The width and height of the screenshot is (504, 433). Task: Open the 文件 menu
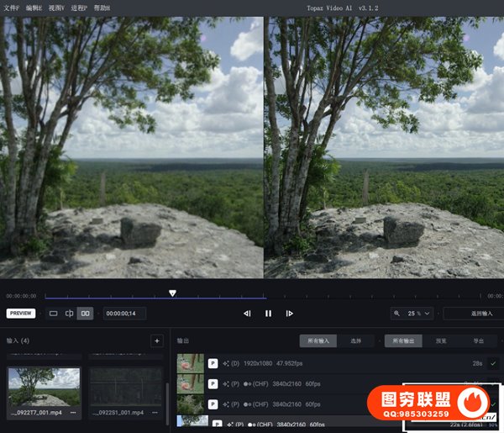coord(10,8)
